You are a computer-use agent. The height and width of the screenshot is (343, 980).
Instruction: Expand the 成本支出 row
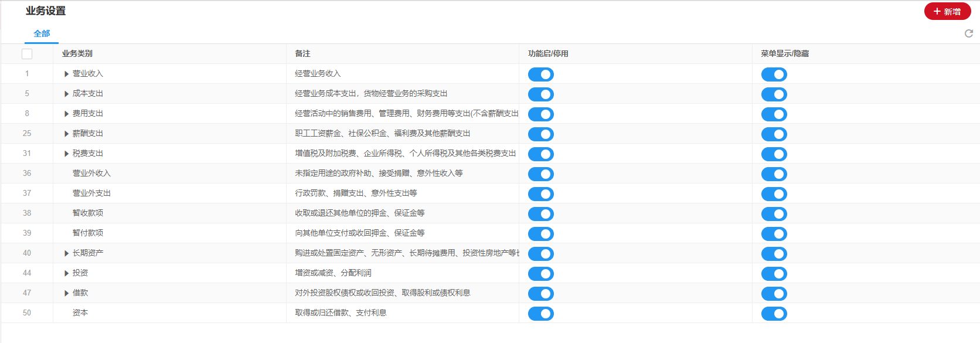(67, 94)
